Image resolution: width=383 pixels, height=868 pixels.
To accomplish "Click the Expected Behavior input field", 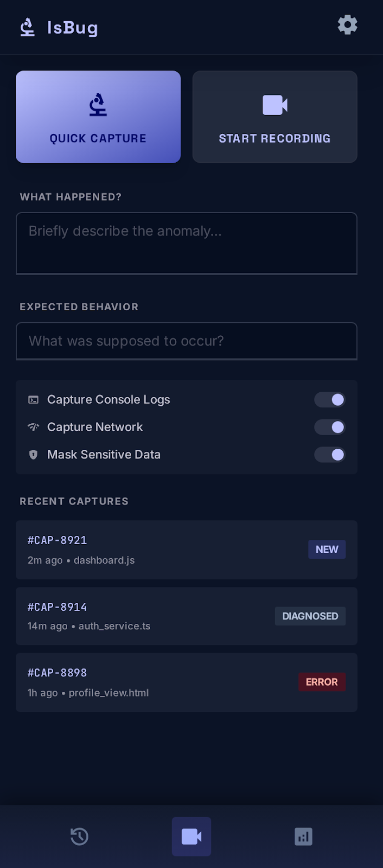I will coord(187,341).
